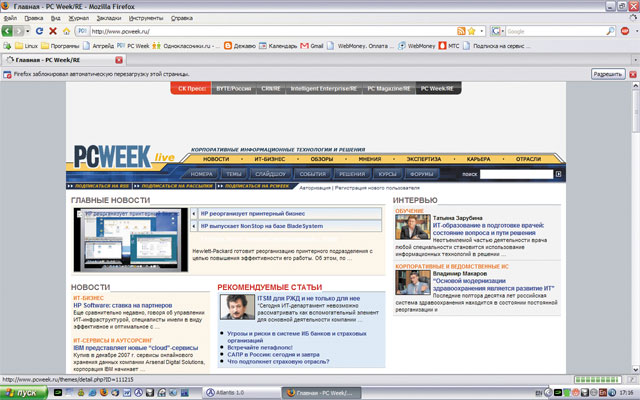Open the пуск Start button

(24, 393)
